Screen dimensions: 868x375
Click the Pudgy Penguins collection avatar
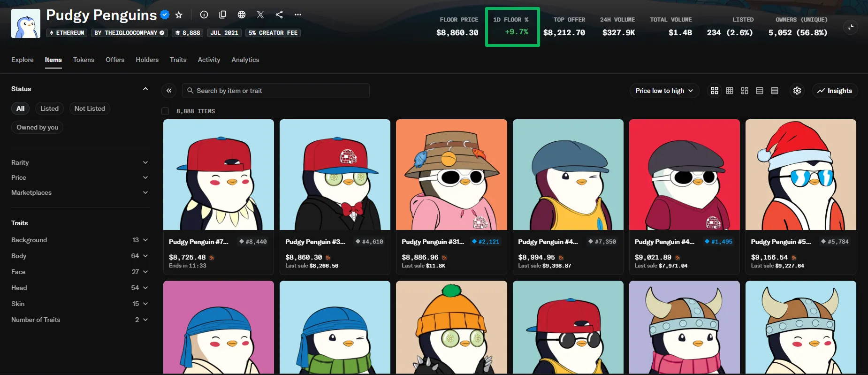click(26, 23)
